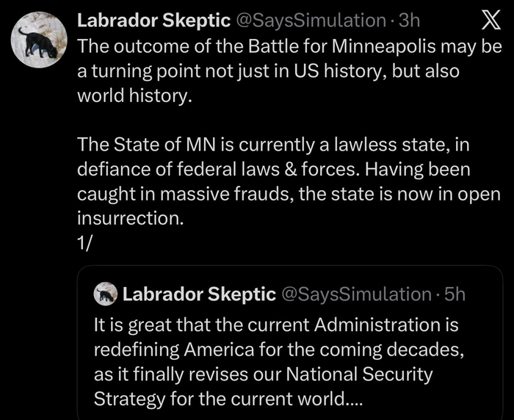Click the small avatar in the quoted tweet
The width and height of the screenshot is (514, 420).
click(x=106, y=294)
